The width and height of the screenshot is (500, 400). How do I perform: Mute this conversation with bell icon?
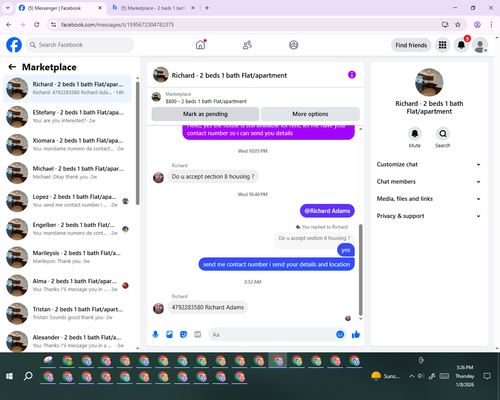415,134
